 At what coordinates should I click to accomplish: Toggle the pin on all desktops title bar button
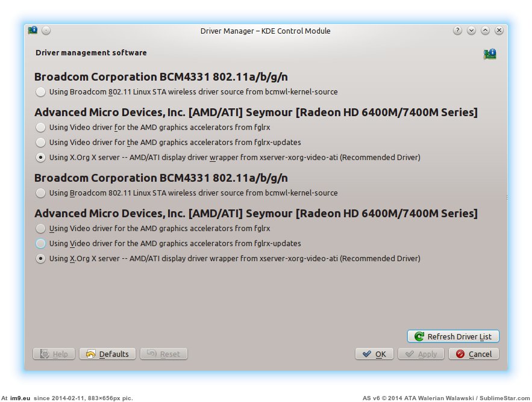[x=46, y=31]
